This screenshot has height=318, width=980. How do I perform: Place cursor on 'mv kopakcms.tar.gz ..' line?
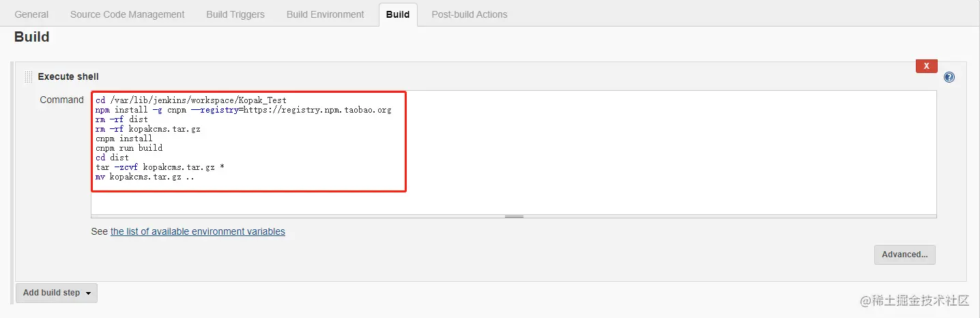click(145, 176)
